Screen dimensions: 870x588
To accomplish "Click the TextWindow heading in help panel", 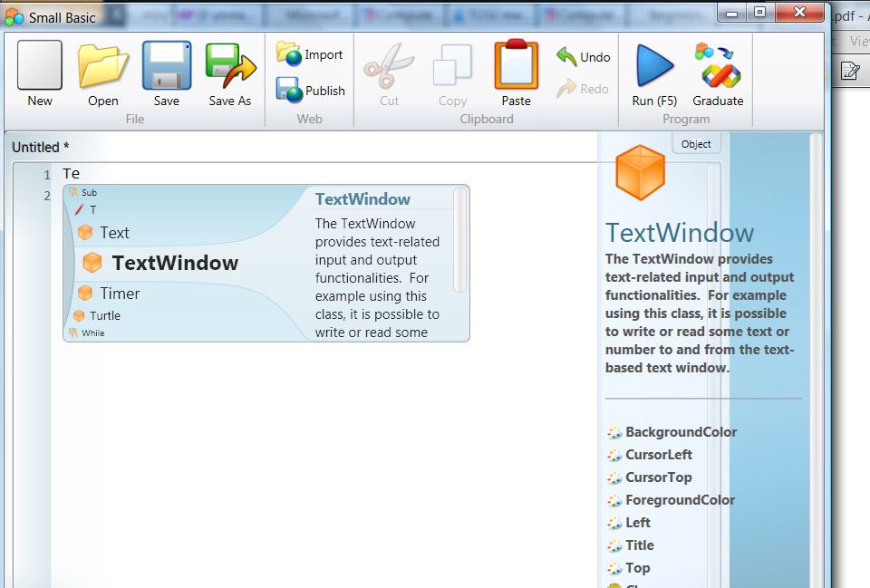I will 680,233.
